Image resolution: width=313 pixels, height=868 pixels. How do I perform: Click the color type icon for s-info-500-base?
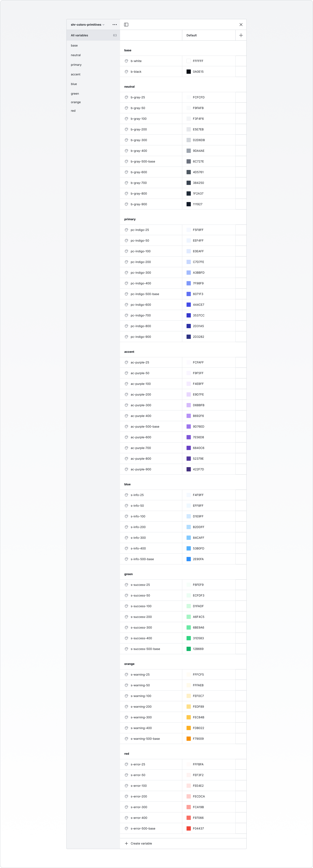(127, 559)
